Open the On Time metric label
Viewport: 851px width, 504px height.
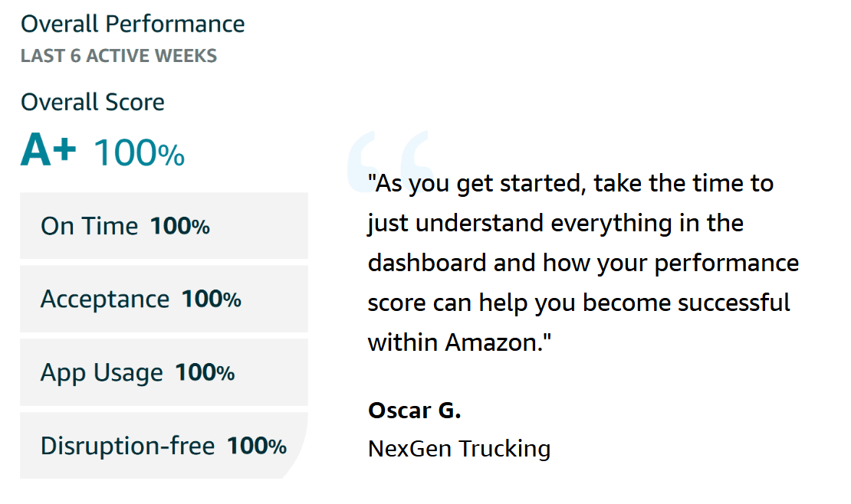[89, 226]
